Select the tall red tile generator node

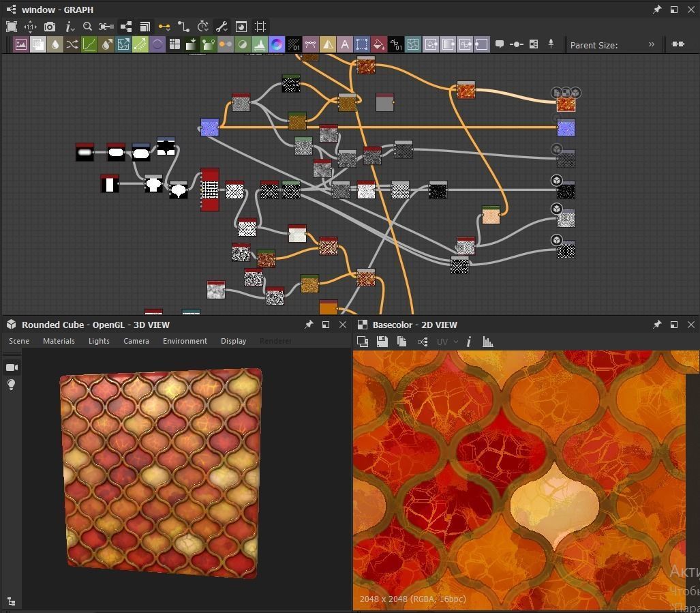[x=210, y=190]
